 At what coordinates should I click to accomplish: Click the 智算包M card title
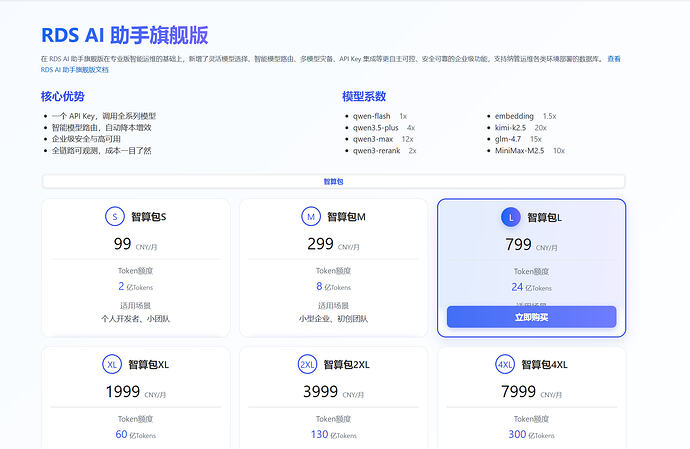(x=346, y=217)
